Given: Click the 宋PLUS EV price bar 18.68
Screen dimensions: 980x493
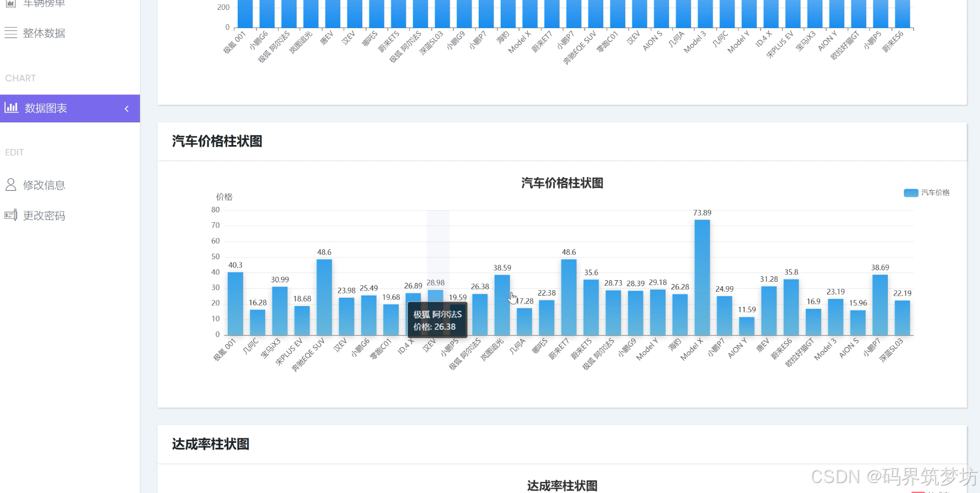Looking at the screenshot, I should [302, 321].
